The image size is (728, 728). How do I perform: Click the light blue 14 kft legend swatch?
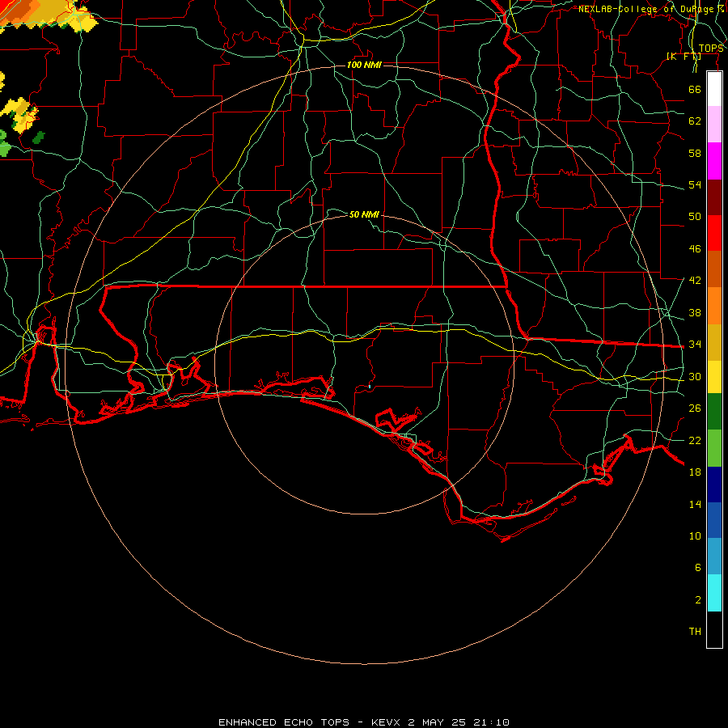point(714,557)
